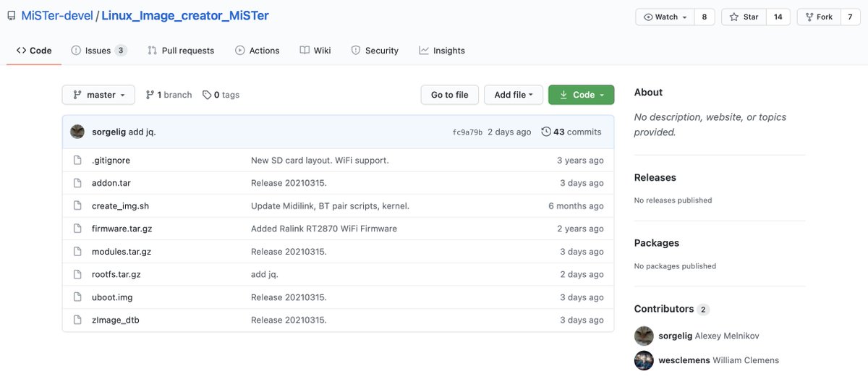Image resolution: width=868 pixels, height=387 pixels.
Task: Open commit hash fc9a79b
Action: click(x=467, y=132)
